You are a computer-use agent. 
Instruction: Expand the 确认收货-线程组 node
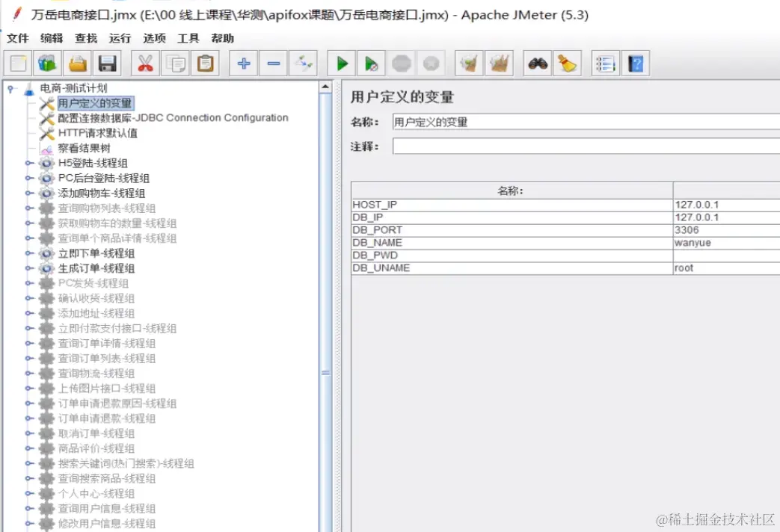[29, 298]
